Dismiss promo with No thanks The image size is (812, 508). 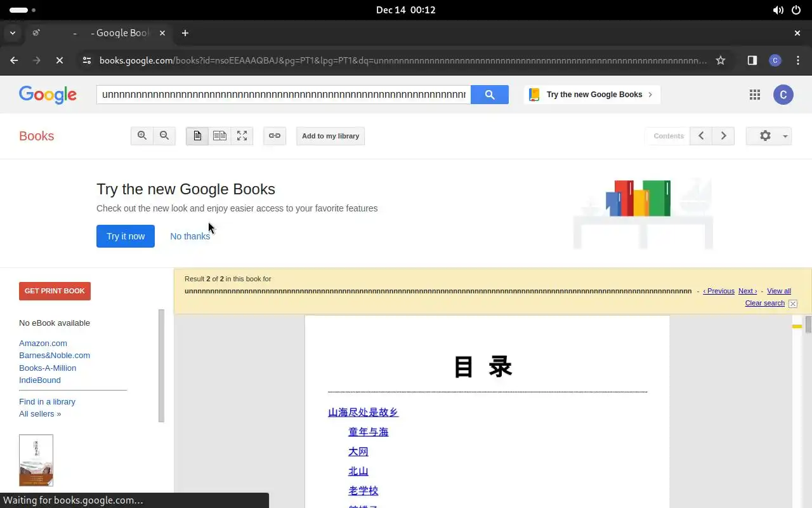tap(190, 236)
